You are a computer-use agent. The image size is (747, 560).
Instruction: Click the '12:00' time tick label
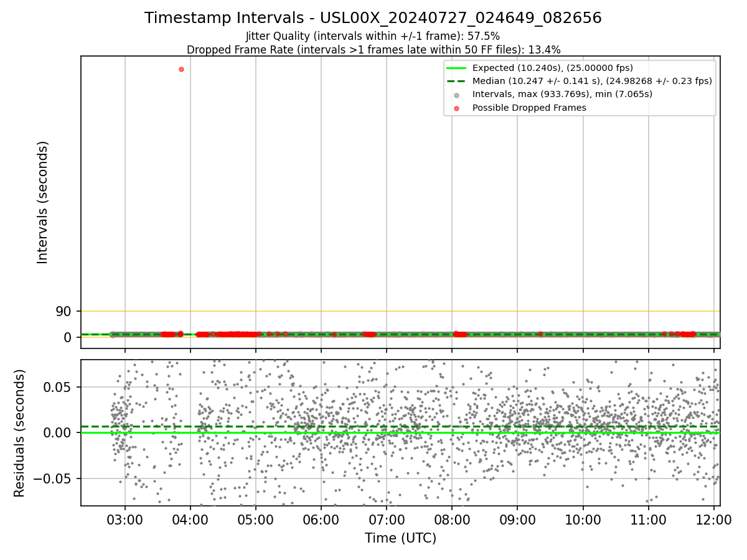coord(714,519)
